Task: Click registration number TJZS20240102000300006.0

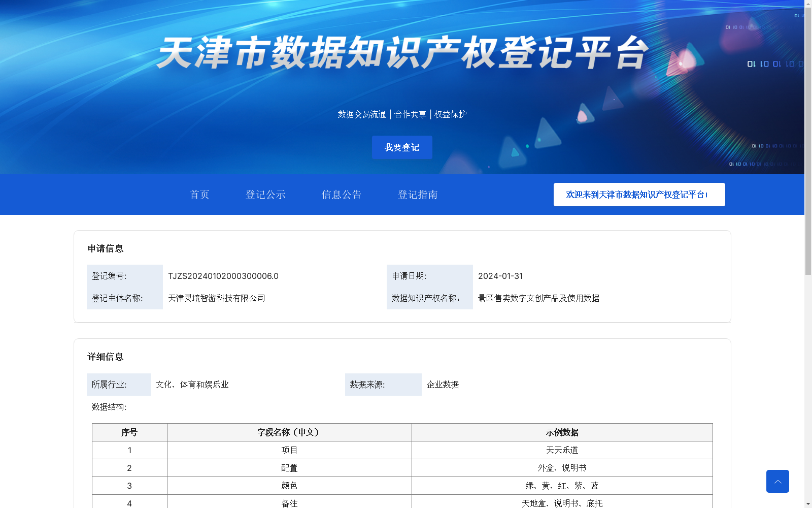Action: point(223,276)
